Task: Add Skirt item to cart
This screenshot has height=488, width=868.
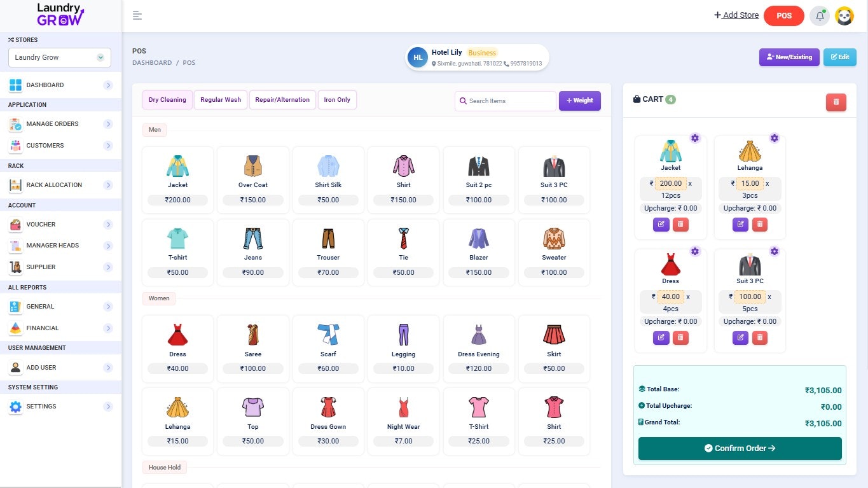Action: 554,349
